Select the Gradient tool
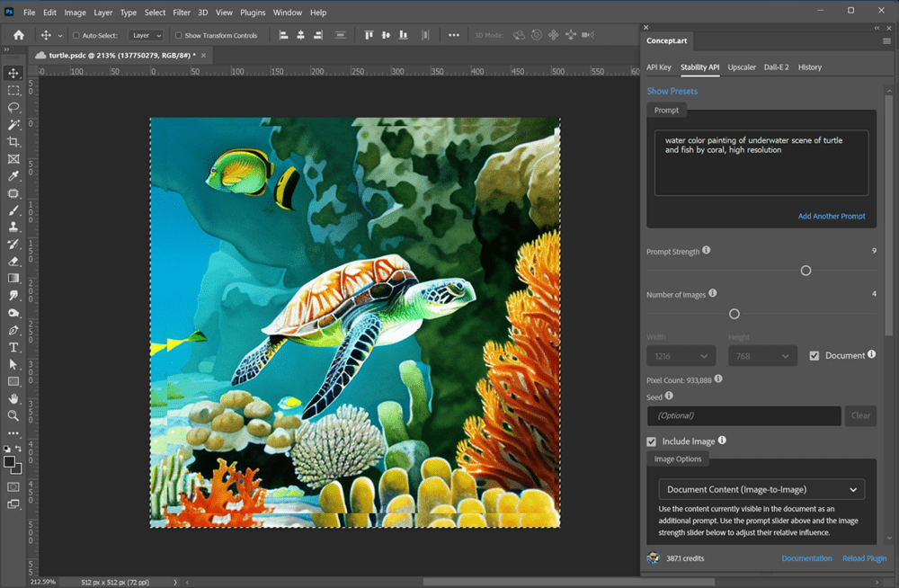 tap(13, 278)
